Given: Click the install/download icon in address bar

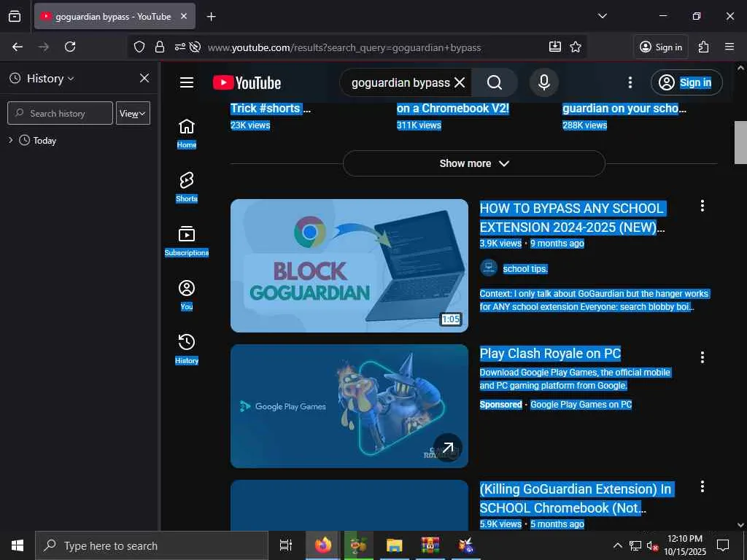Looking at the screenshot, I should click(x=554, y=47).
